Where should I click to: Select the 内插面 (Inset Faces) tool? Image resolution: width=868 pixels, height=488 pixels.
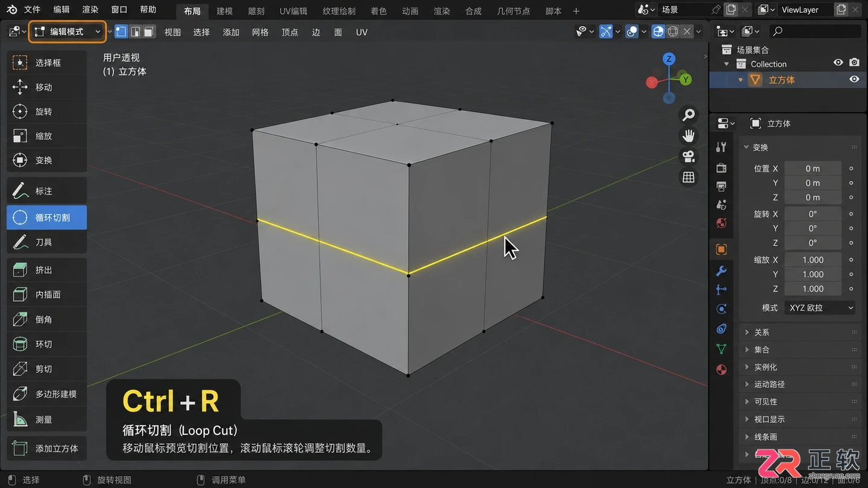click(x=46, y=295)
